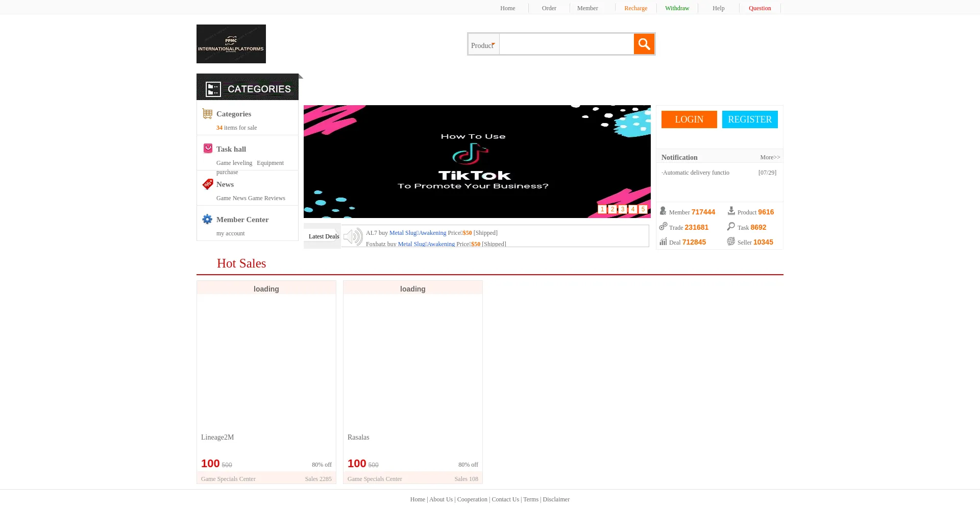This screenshot has width=980, height=507.
Task: Click the TikTok promotion banner
Action: pyautogui.click(x=477, y=161)
